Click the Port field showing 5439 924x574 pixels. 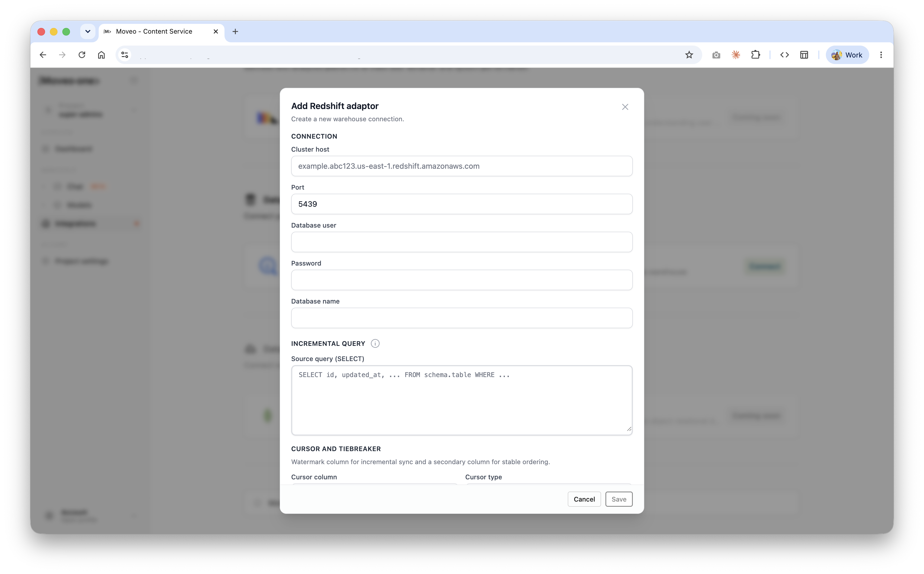click(462, 204)
